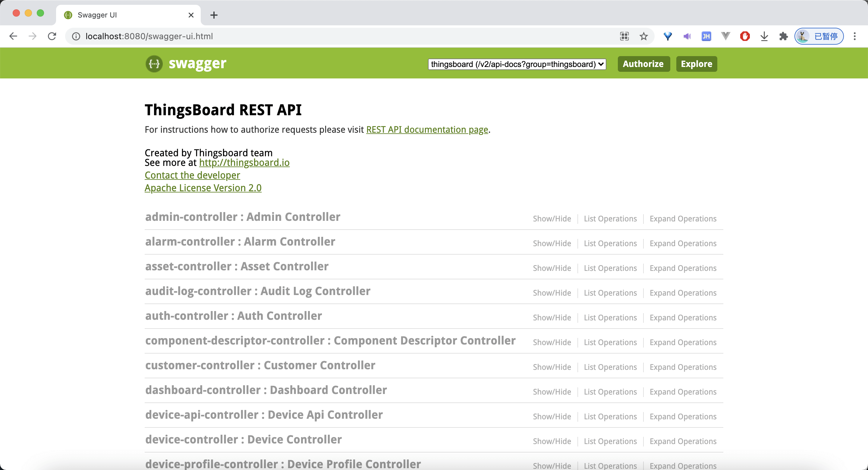Expand Operations for alarm-controller
Image resolution: width=868 pixels, height=470 pixels.
point(683,243)
